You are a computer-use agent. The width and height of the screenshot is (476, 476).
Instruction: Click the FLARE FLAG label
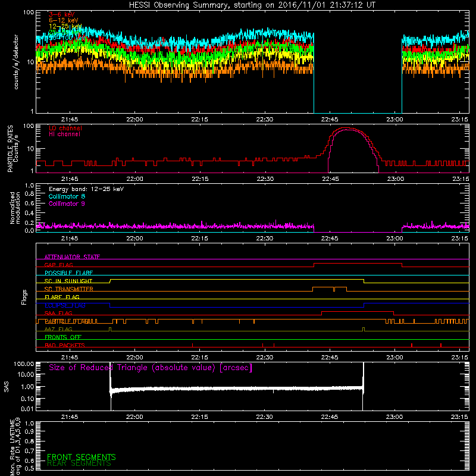point(62,297)
